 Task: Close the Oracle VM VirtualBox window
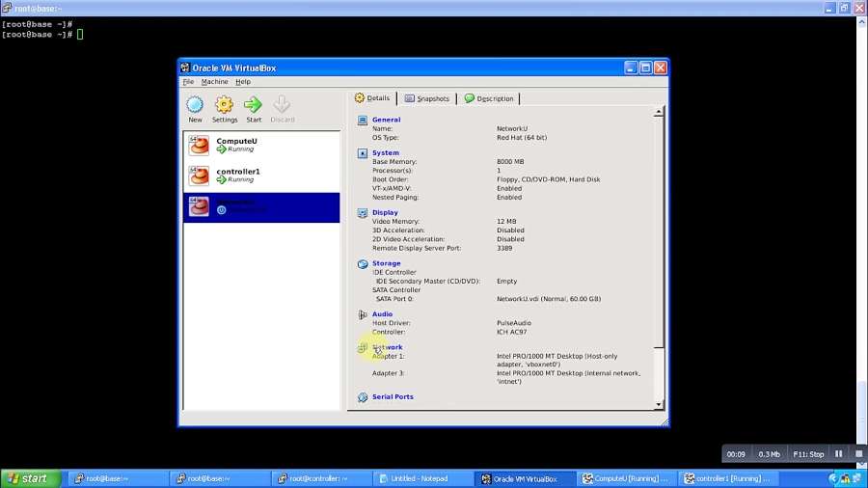(x=661, y=68)
